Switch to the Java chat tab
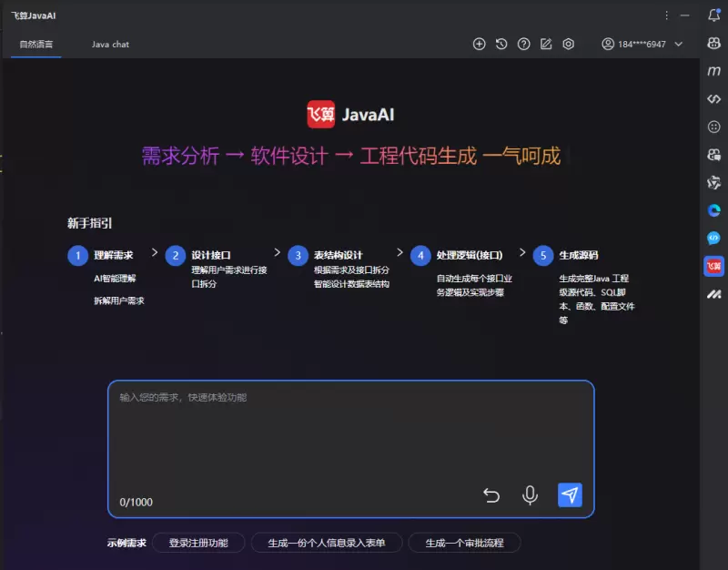728x570 pixels. (109, 44)
